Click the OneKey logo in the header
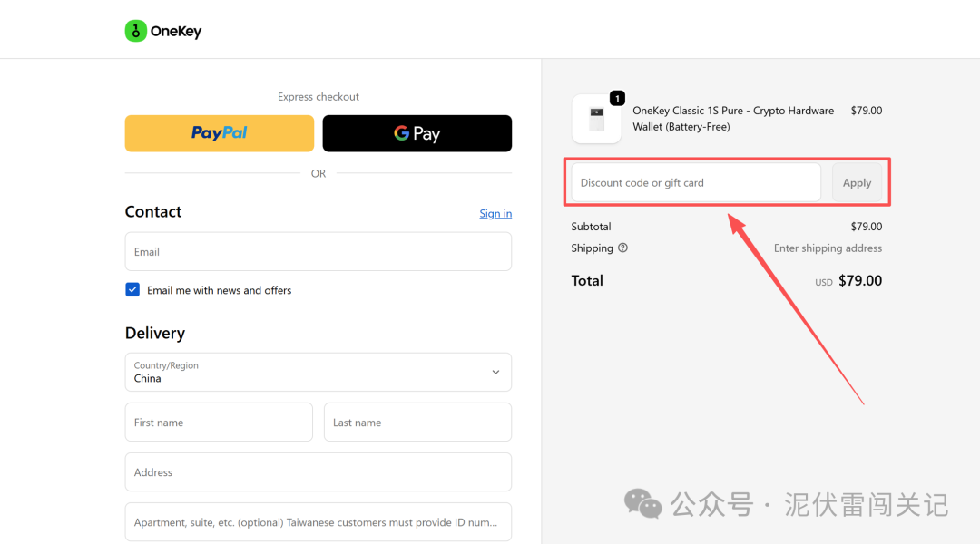This screenshot has width=980, height=544. 163,31
